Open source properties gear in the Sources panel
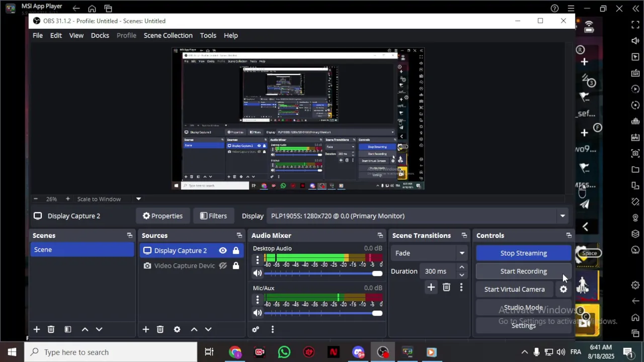Image resolution: width=644 pixels, height=362 pixels. (177, 329)
